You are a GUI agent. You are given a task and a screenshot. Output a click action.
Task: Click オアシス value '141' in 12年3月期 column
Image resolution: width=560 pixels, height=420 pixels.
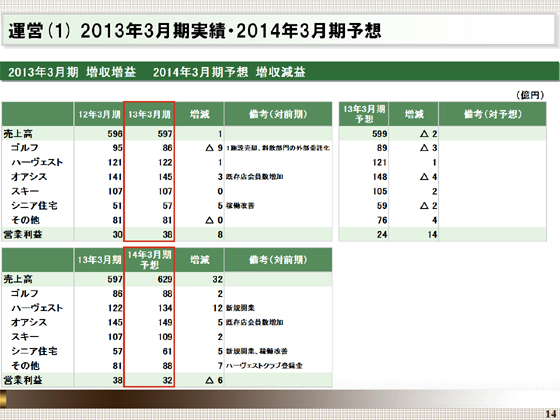pos(115,177)
